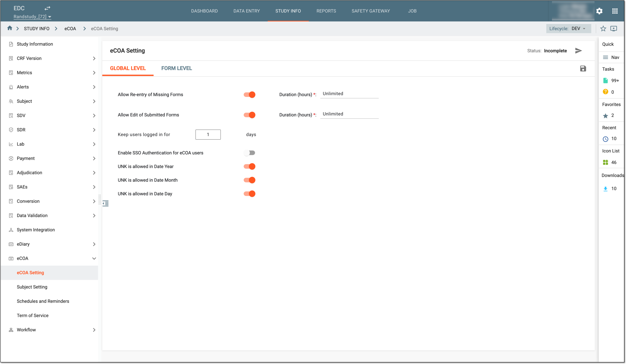This screenshot has height=364, width=626.
Task: Expand the Data Validation section chevron
Action: [94, 216]
